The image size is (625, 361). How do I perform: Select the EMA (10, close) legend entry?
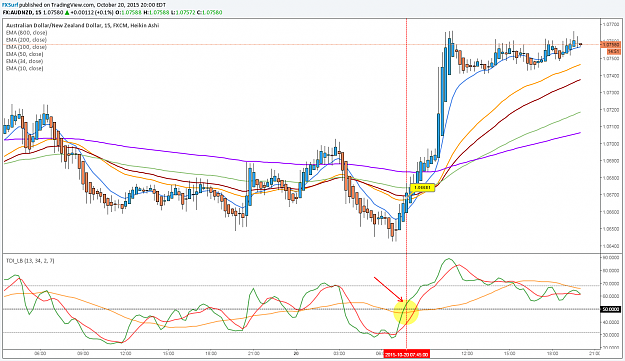coord(25,69)
